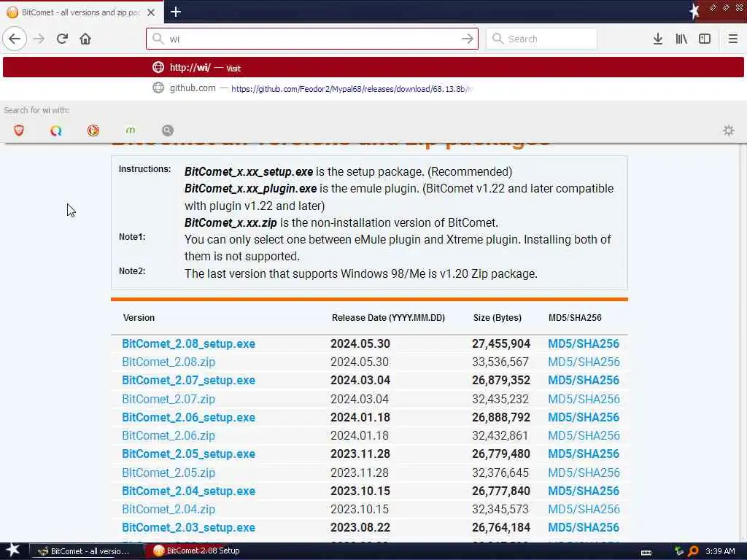Toggle the sidebar view icon
Screen dimensions: 747x560
click(705, 39)
